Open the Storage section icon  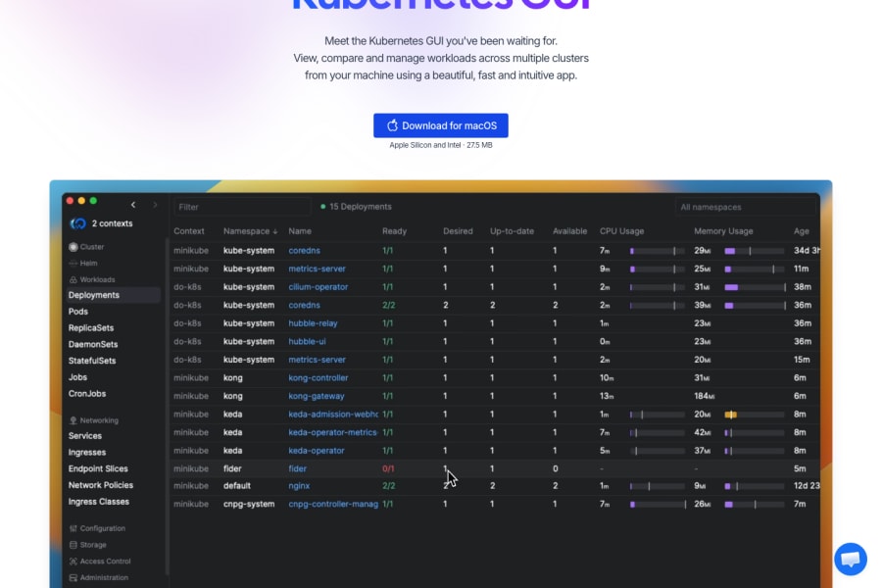[x=73, y=544]
